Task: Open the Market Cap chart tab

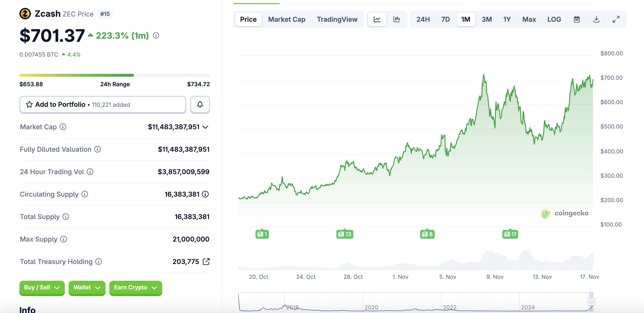Action: tap(287, 19)
